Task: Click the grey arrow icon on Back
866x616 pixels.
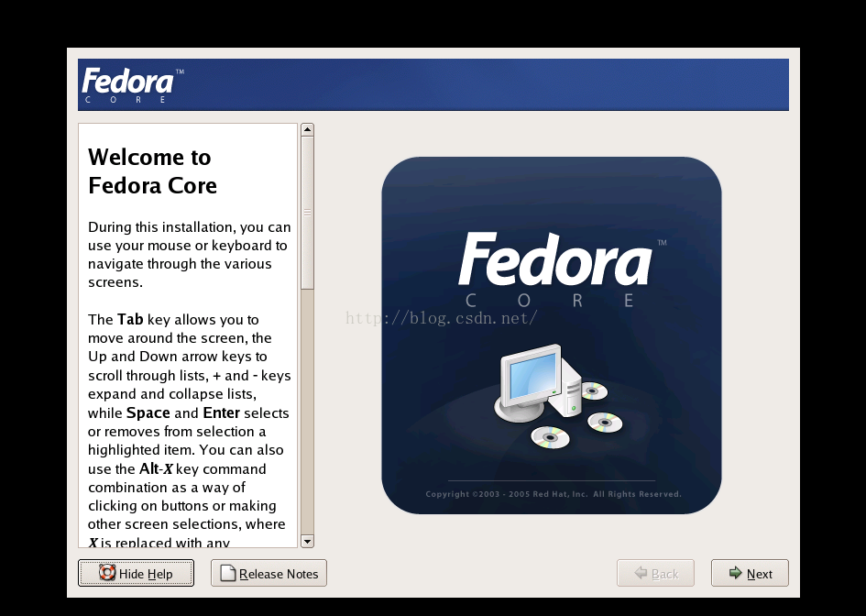Action: click(641, 572)
